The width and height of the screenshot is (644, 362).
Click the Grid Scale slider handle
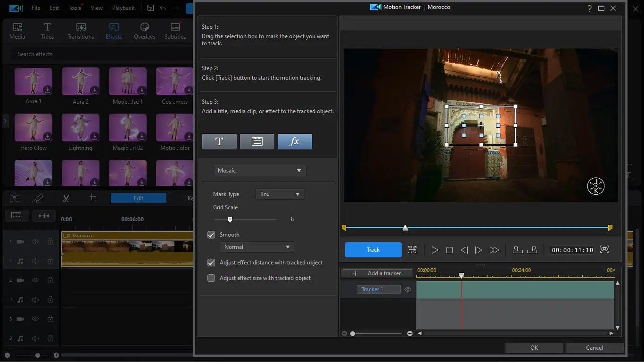pyautogui.click(x=230, y=220)
